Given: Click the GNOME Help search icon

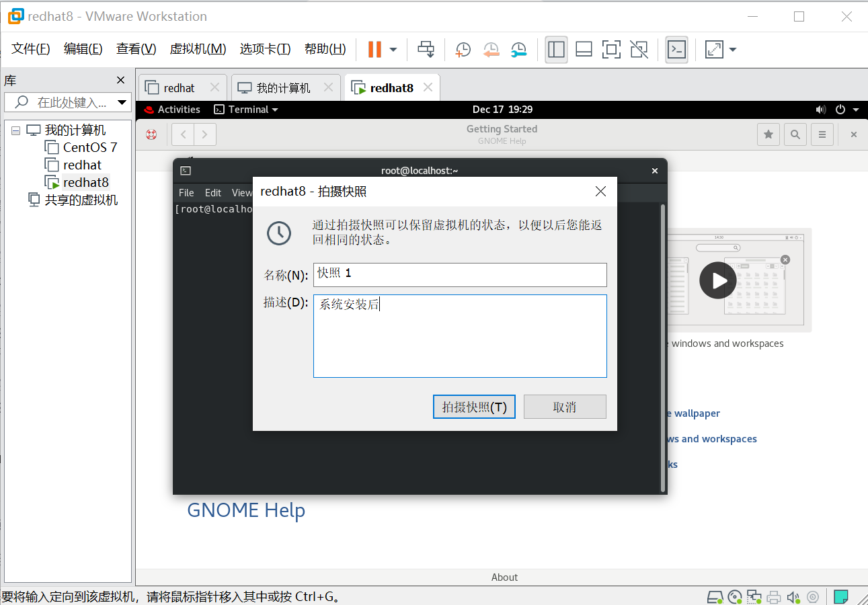Looking at the screenshot, I should point(795,134).
